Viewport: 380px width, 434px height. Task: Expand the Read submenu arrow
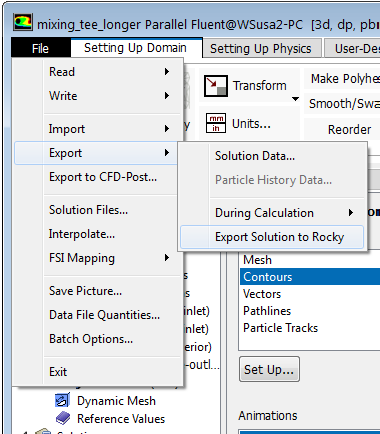pos(167,72)
